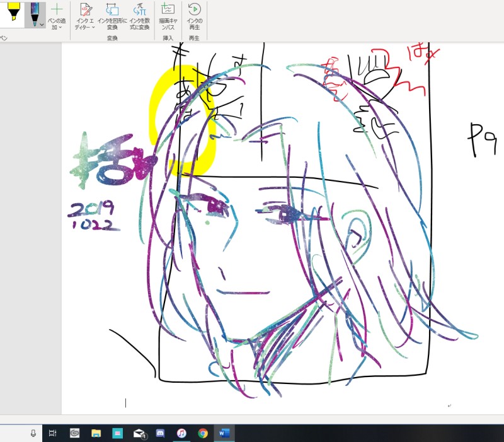Open the gray spiral app in taskbar
The height and width of the screenshot is (442, 504).
click(74, 433)
